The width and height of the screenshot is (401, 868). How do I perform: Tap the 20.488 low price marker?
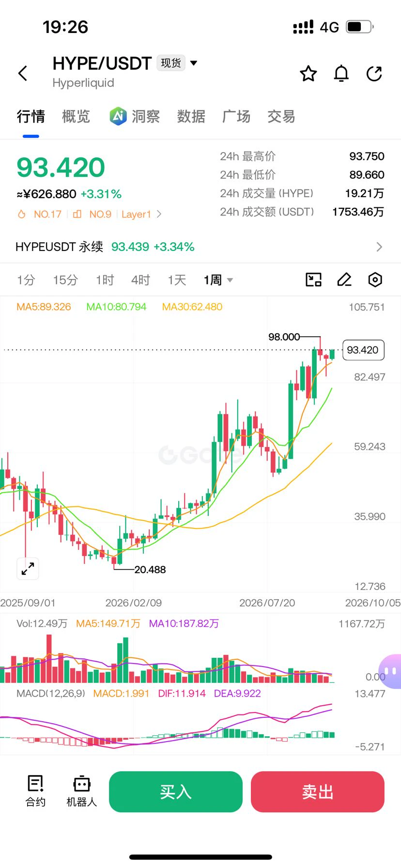(150, 570)
